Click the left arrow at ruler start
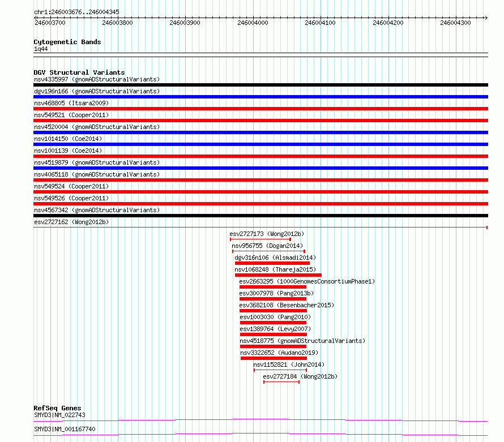 tap(35, 18)
